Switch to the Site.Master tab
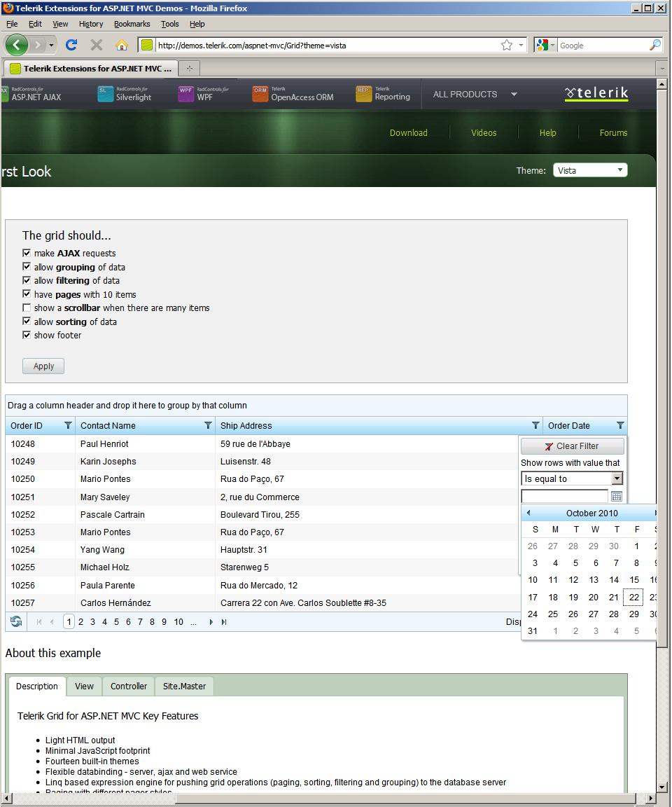 pyautogui.click(x=184, y=686)
